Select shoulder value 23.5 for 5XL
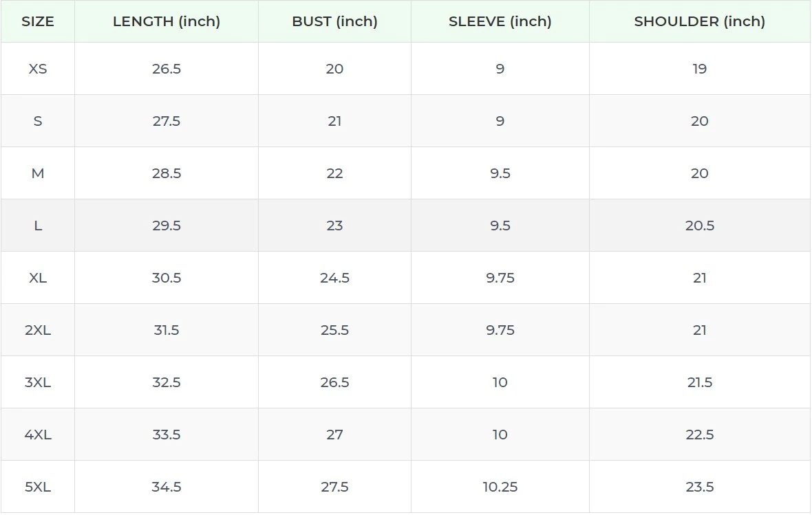 699,487
